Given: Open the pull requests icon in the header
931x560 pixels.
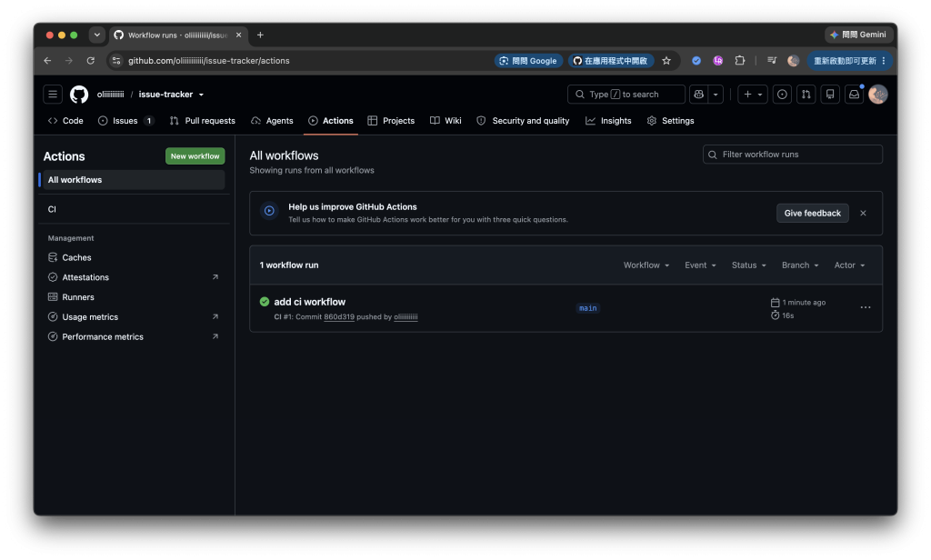Looking at the screenshot, I should [806, 95].
